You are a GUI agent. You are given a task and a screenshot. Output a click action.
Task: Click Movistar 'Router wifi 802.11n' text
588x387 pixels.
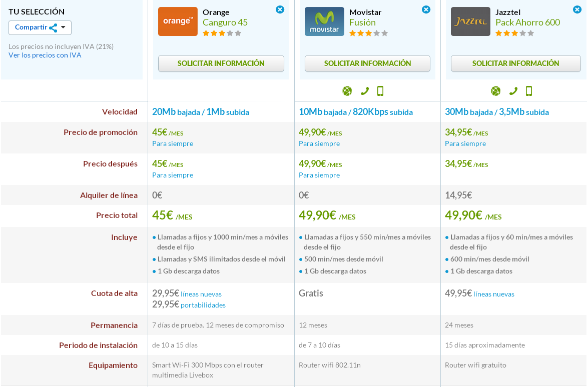point(330,365)
